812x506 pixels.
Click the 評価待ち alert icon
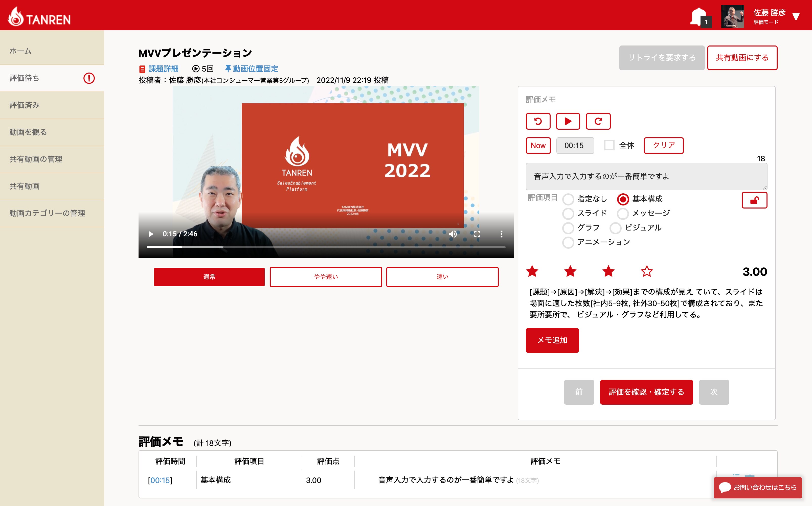pyautogui.click(x=89, y=78)
